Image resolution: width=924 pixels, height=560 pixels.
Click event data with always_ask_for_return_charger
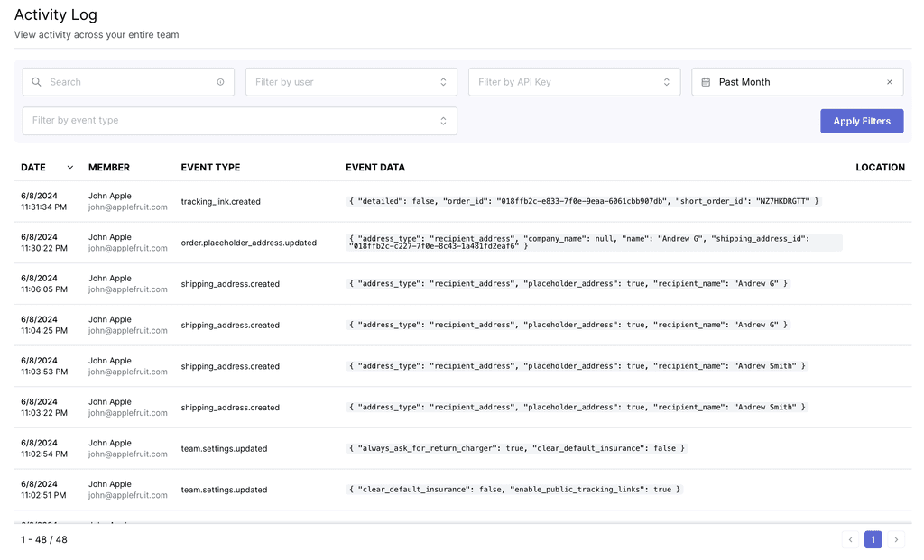point(517,448)
